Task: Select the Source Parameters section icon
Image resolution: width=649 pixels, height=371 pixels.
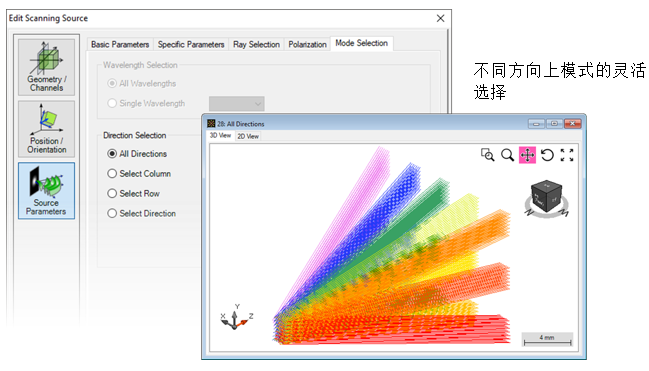Action: 46,190
